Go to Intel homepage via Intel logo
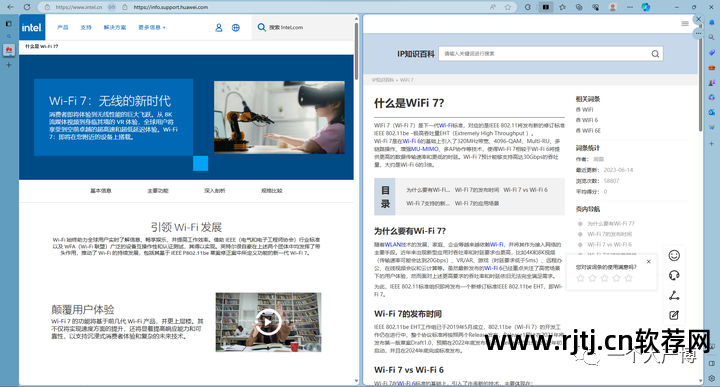The height and width of the screenshot is (387, 720). pos(32,28)
